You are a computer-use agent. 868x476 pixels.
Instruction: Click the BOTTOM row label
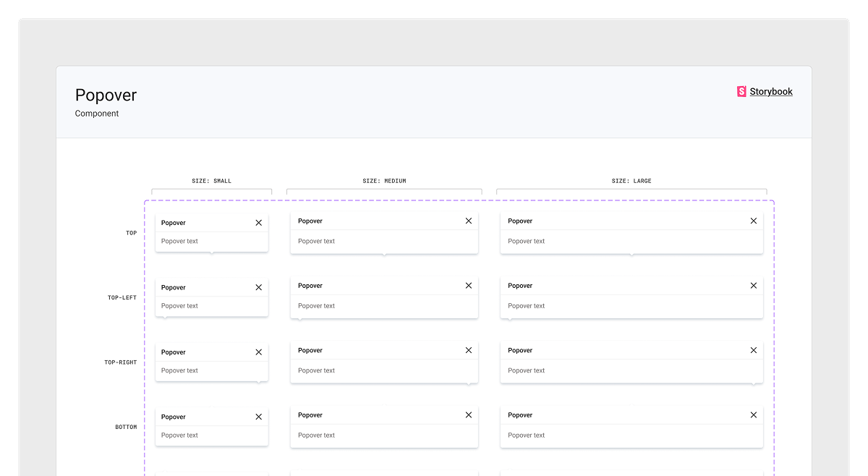pos(126,428)
